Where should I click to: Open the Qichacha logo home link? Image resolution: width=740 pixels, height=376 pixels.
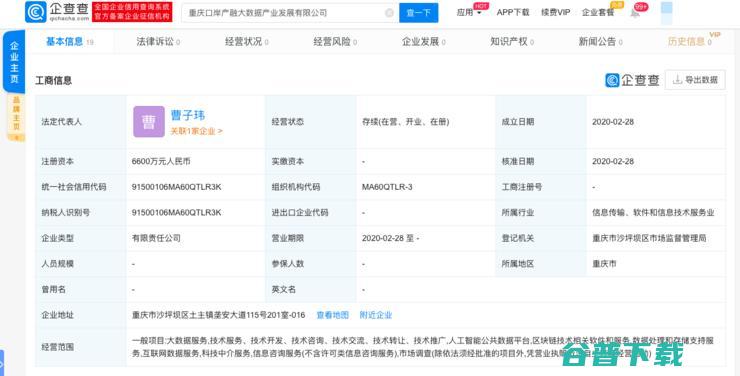click(x=57, y=12)
